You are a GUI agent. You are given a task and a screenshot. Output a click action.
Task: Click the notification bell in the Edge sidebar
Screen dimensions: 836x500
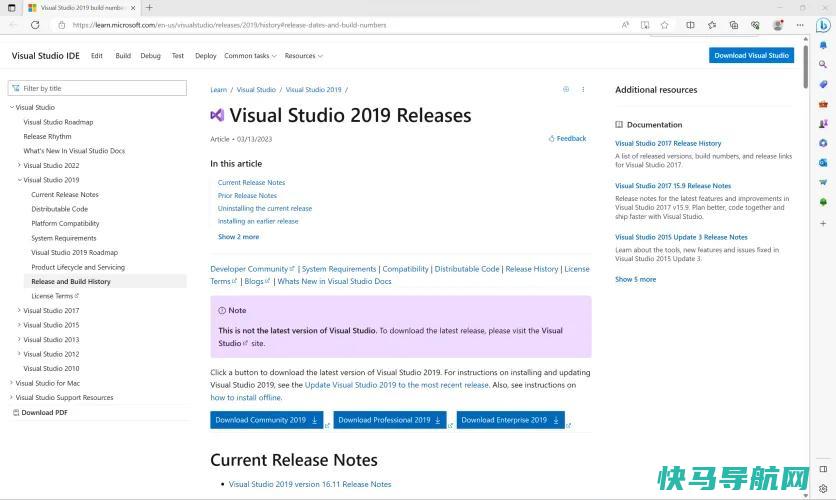point(823,45)
